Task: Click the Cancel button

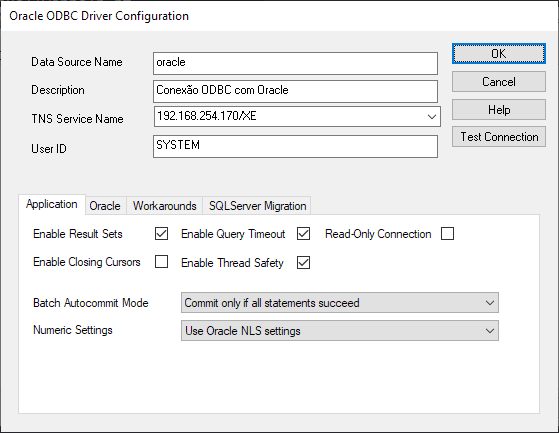Action: (499, 82)
